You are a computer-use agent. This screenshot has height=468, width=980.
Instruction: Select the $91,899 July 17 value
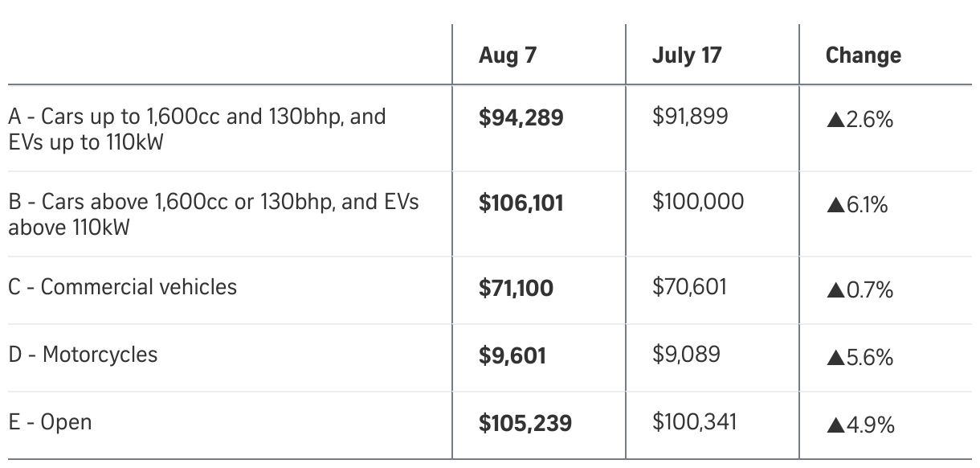[690, 117]
